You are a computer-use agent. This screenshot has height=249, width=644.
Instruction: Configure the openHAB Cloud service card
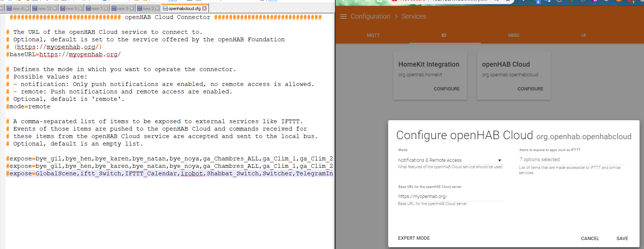click(530, 89)
